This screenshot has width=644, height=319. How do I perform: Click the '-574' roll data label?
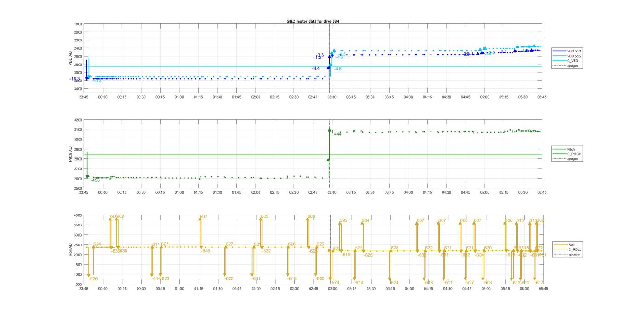[x=334, y=283]
